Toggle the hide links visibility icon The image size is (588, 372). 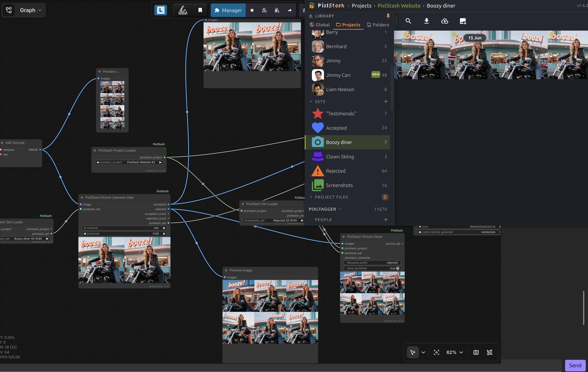point(490,352)
